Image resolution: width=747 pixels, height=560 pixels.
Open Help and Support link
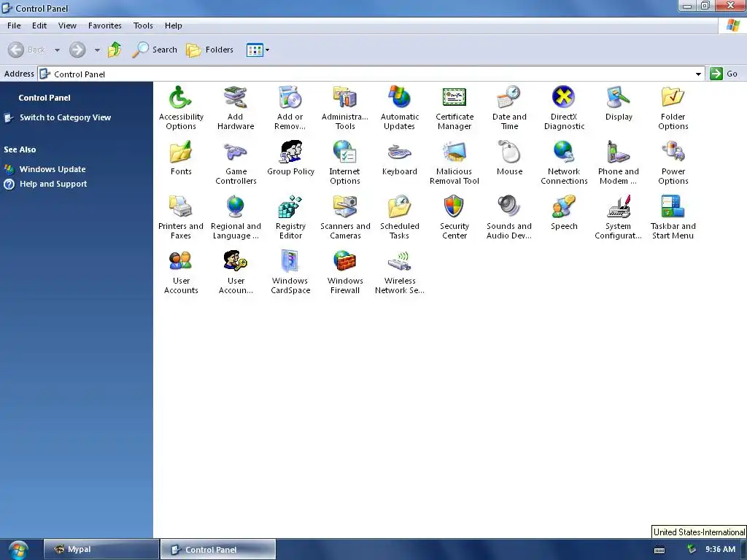(53, 184)
